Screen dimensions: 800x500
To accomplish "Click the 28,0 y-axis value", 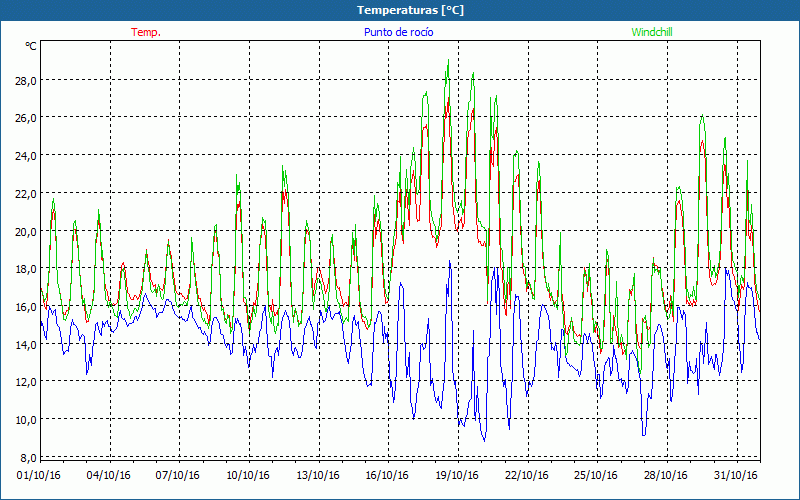I will pyautogui.click(x=25, y=81).
